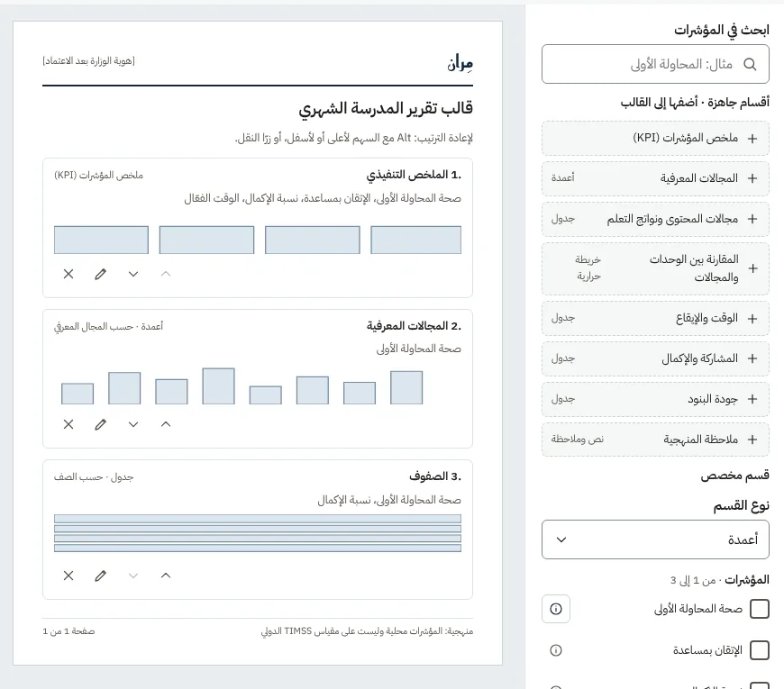The width and height of the screenshot is (784, 689).
Task: Click the أعمدة · حسب المجال المعرفي label
Action: click(x=108, y=326)
